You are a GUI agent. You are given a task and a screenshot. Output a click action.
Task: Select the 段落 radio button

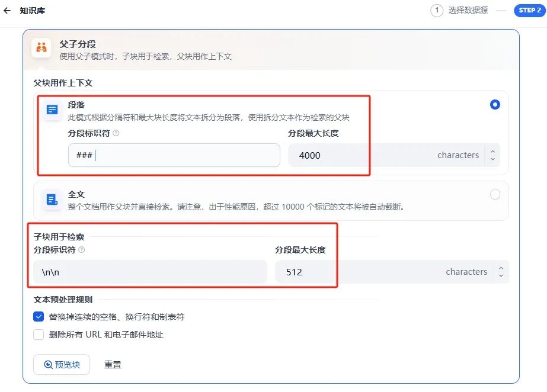495,104
